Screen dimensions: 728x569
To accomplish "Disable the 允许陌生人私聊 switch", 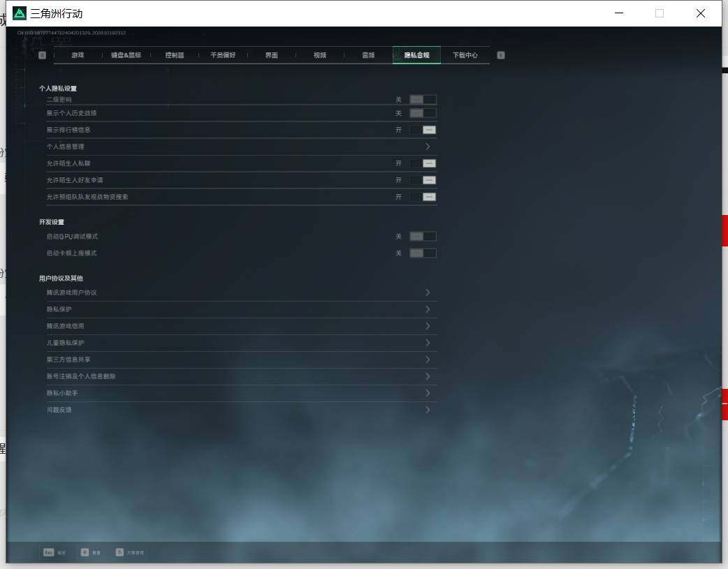I will [x=423, y=163].
